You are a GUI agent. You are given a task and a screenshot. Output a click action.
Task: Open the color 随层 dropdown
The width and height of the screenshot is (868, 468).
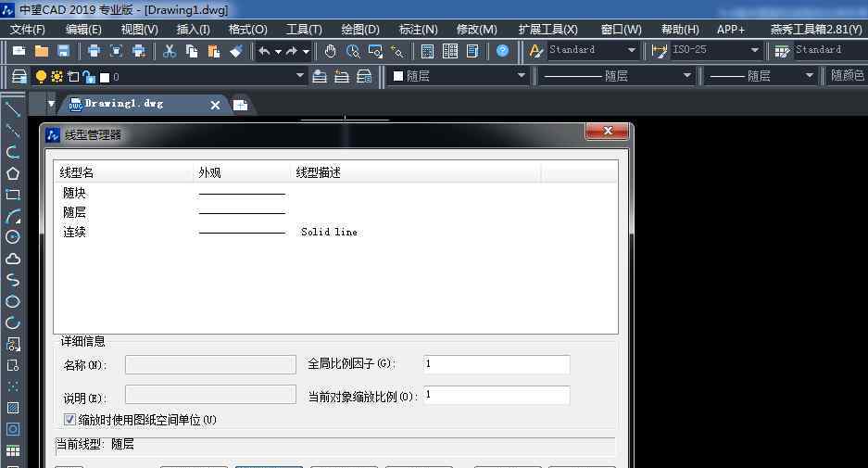(521, 76)
